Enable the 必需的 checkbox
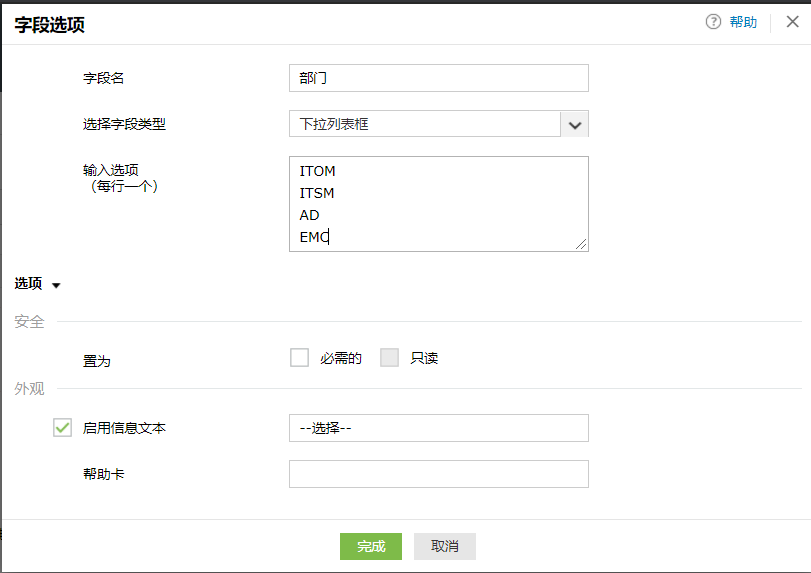This screenshot has width=811, height=573. tap(299, 358)
